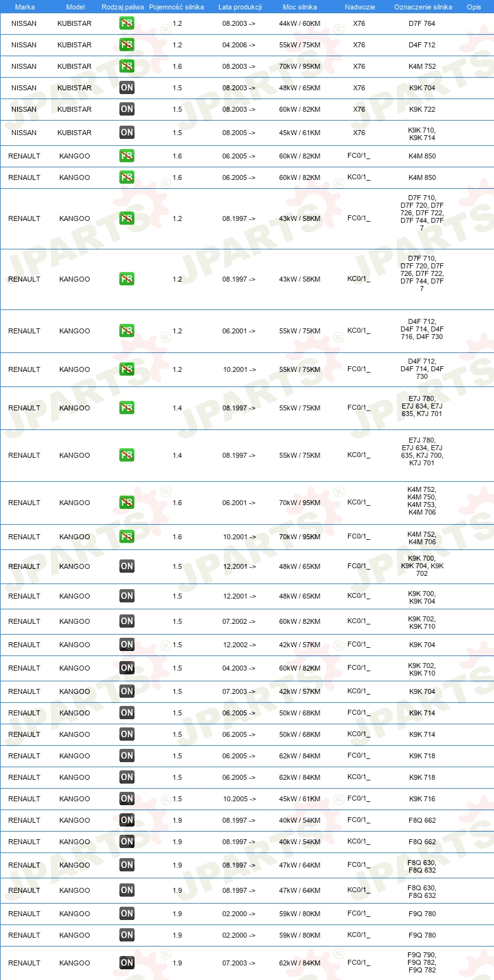Click the Moc silnika column header
Screen dimensions: 494x980
pyautogui.click(x=299, y=7)
